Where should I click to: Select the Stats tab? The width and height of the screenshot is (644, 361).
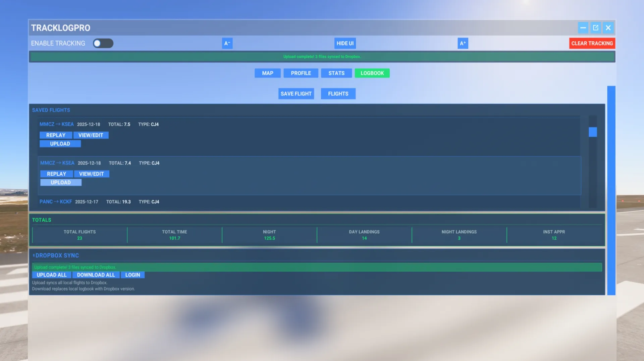coord(336,73)
